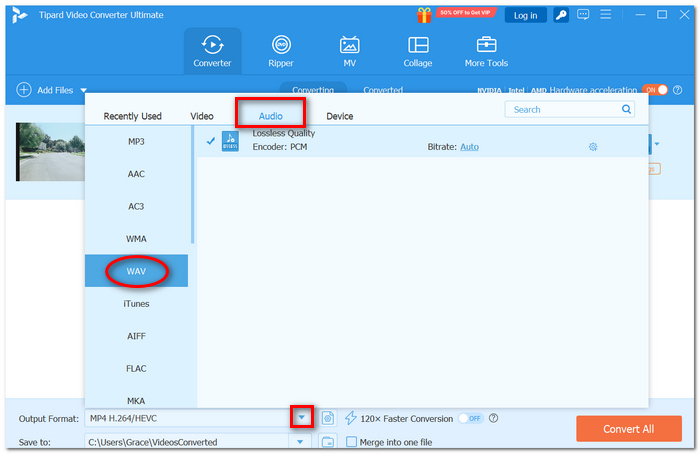Screen dimensions: 700x454
Task: Open the Ripper module
Action: pos(281,50)
